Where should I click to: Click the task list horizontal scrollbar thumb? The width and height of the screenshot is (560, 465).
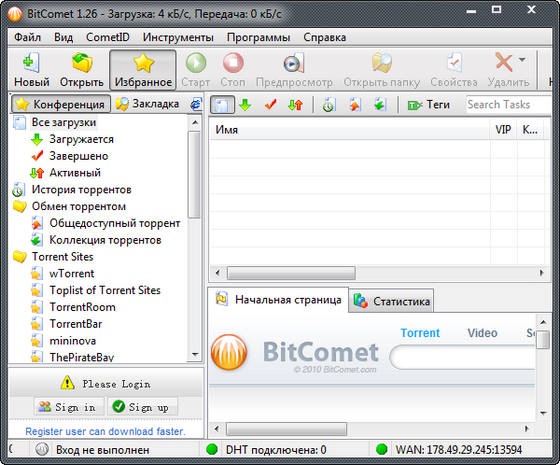click(x=291, y=273)
